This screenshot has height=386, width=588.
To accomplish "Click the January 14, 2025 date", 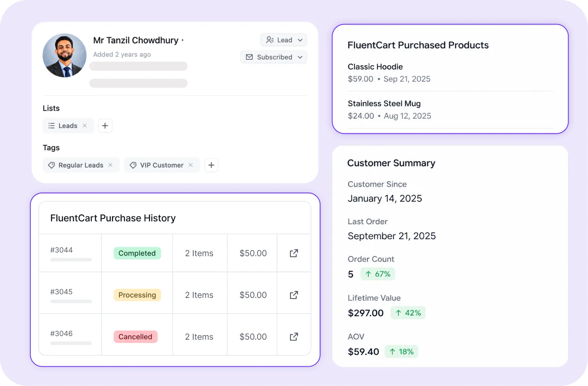I will coord(385,199).
